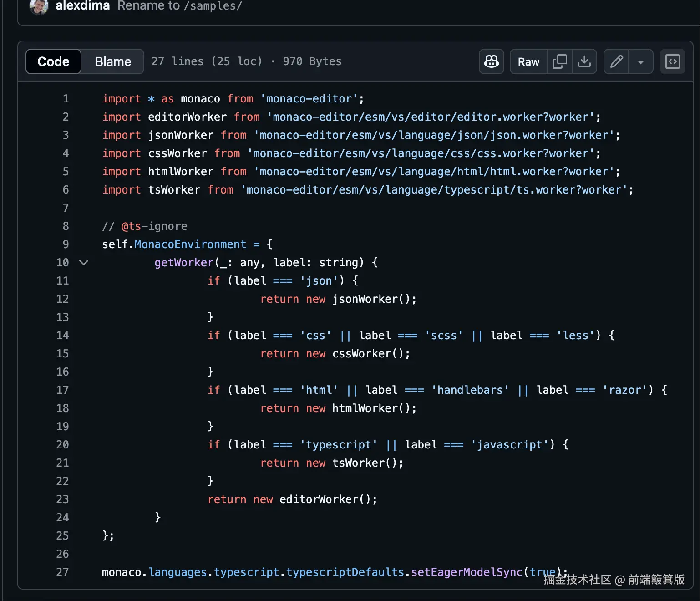Click the 'monaco-editor' import string
Viewport: 700px width, 601px height.
tap(309, 99)
